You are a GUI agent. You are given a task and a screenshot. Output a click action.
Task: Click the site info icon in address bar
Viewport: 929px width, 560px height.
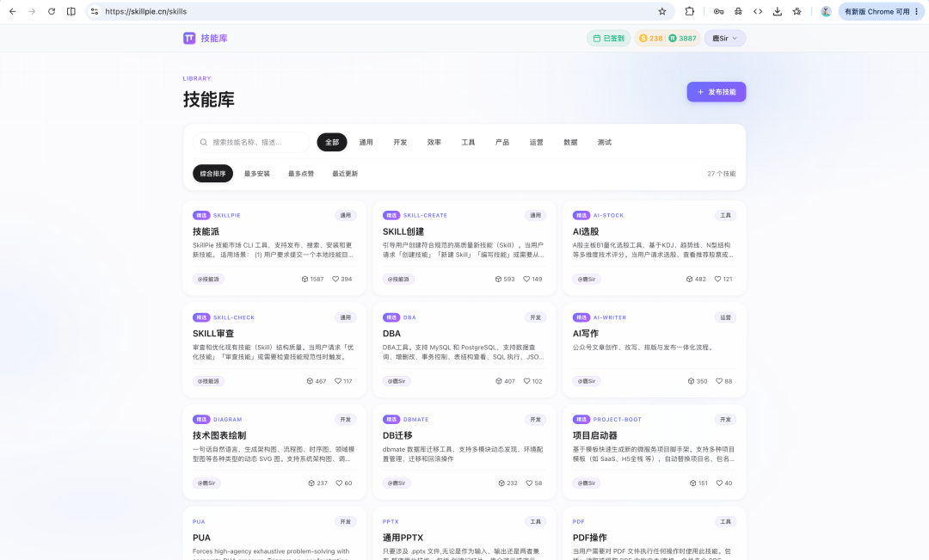pyautogui.click(x=95, y=11)
